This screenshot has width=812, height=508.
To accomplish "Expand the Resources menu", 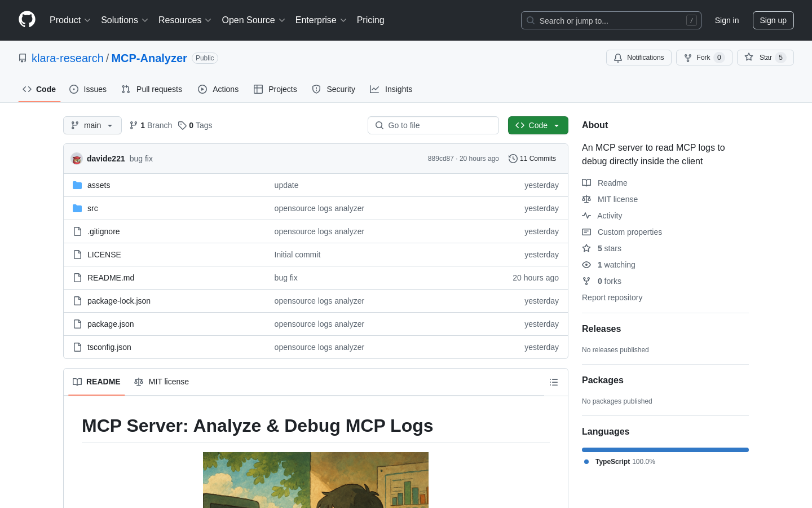I will 185,20.
